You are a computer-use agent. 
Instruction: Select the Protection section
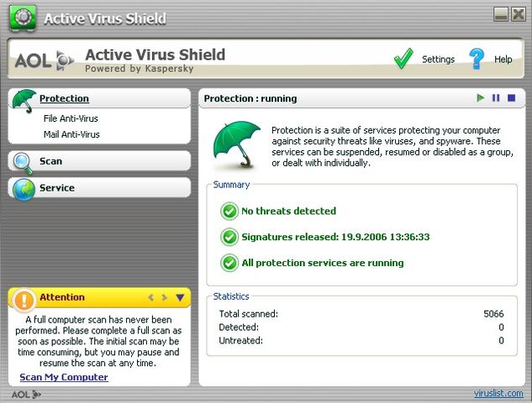pos(64,98)
